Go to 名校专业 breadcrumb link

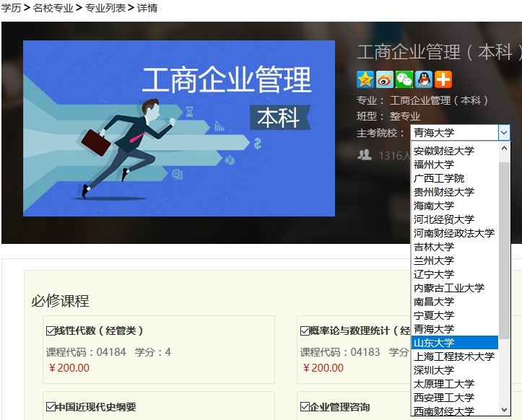point(53,8)
